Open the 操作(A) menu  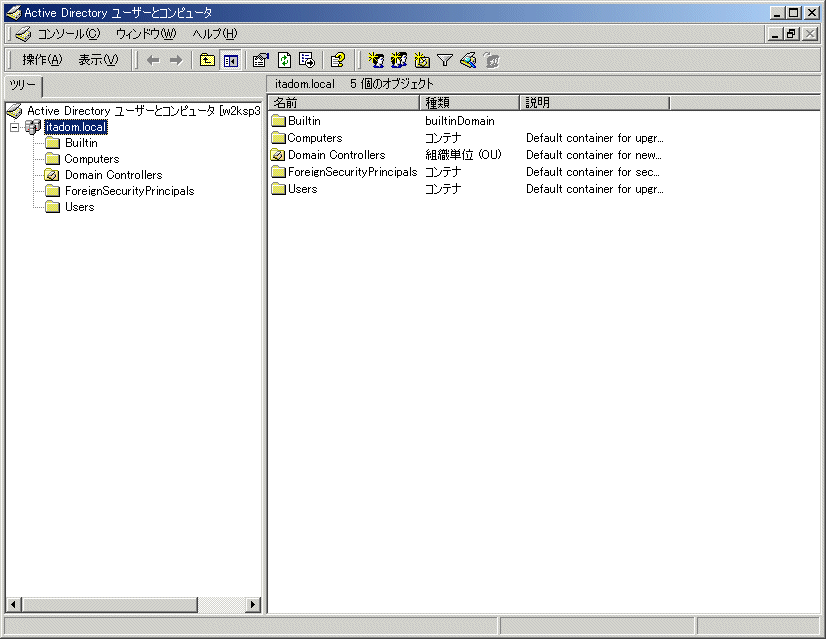pyautogui.click(x=42, y=60)
